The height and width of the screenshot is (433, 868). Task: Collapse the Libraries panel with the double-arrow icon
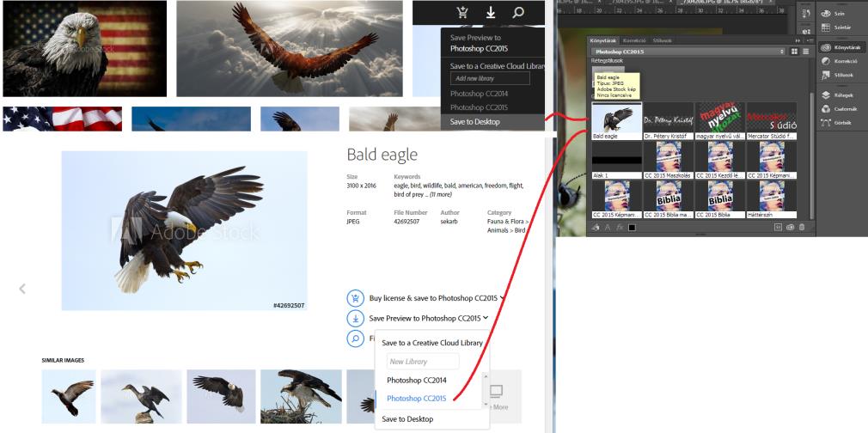798,40
